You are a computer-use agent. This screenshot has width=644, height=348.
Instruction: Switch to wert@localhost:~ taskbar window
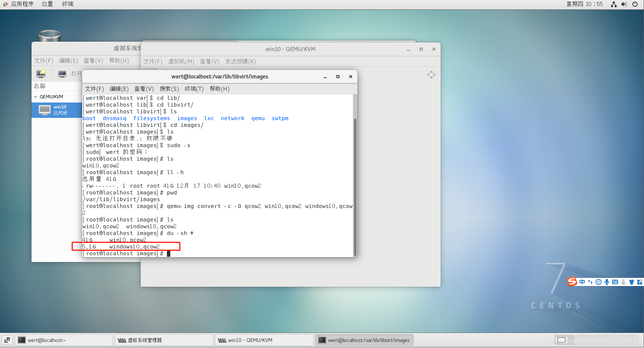coord(64,340)
